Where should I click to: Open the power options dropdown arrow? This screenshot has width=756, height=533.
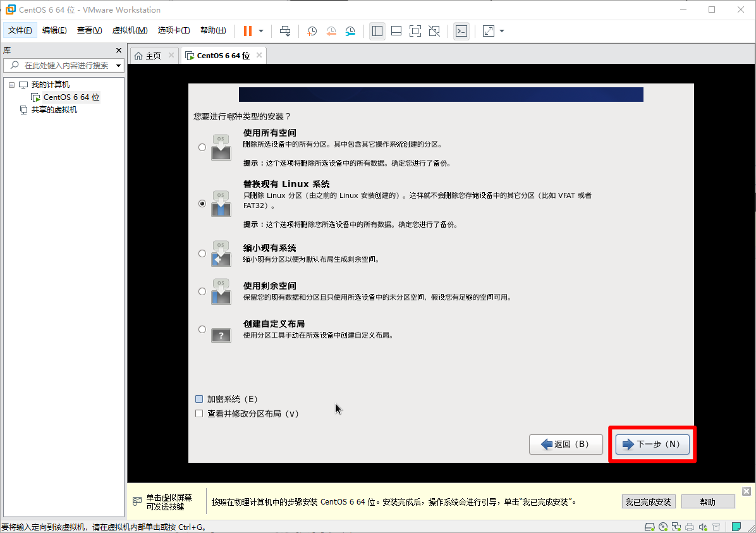[x=261, y=31]
